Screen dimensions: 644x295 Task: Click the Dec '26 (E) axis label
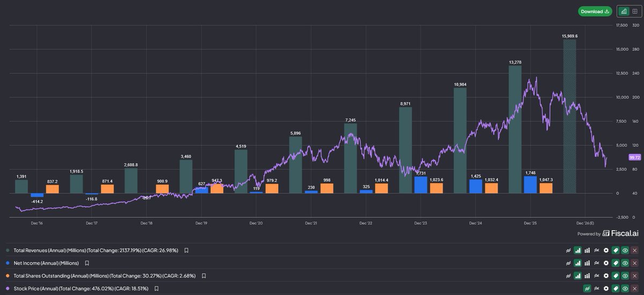(585, 223)
